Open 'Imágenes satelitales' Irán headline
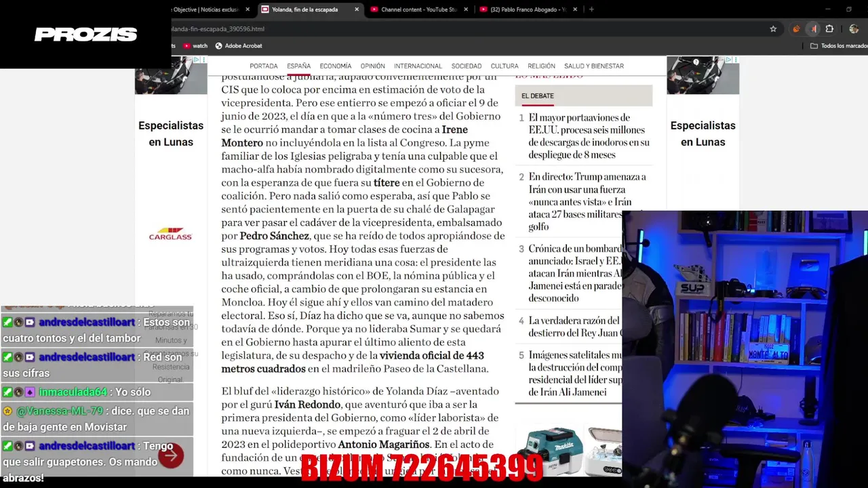Screen dimensions: 868x488 tap(575, 373)
